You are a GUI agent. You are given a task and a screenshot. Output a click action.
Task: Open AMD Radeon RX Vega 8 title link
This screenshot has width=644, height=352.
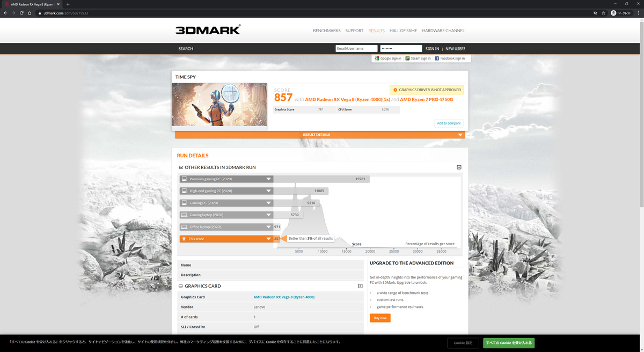[347, 99]
